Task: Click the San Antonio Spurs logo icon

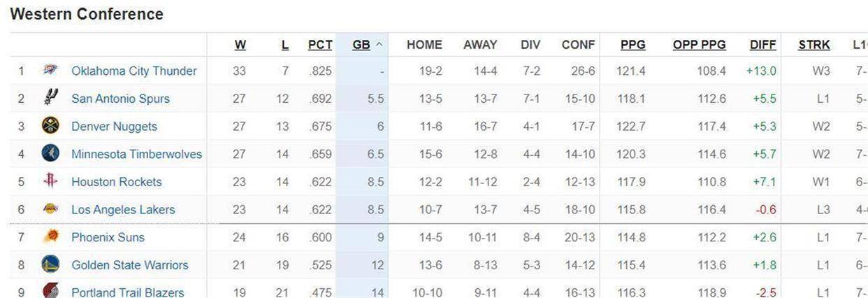Action: click(50, 97)
